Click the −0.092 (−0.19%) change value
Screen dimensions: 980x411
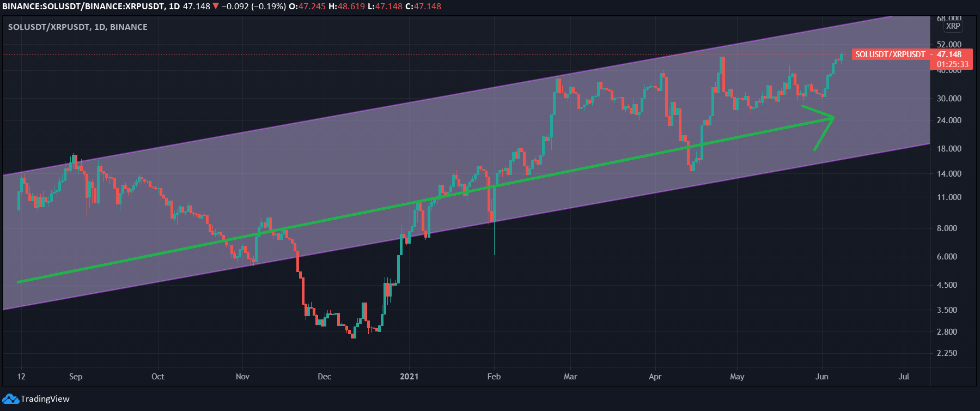pyautogui.click(x=253, y=7)
